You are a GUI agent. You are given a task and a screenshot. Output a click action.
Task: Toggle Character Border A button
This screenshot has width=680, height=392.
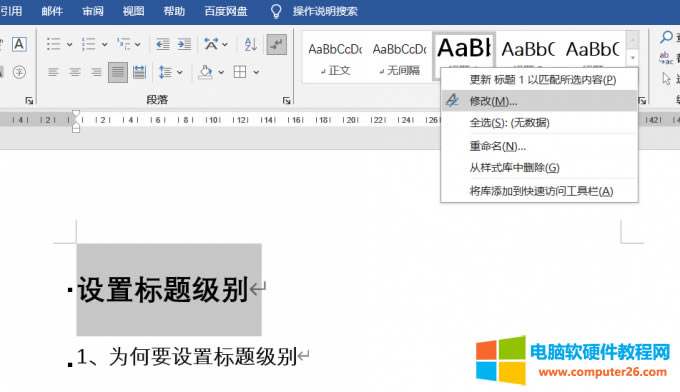19,44
